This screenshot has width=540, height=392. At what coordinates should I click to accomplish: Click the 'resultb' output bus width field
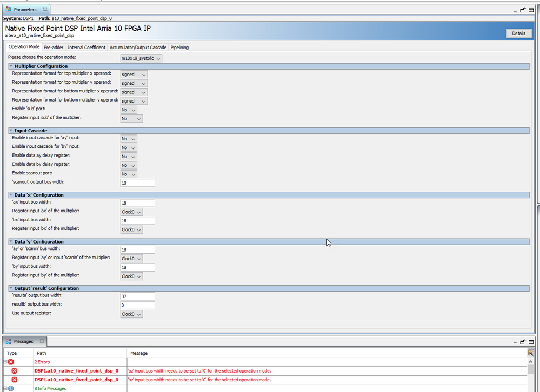pos(137,306)
